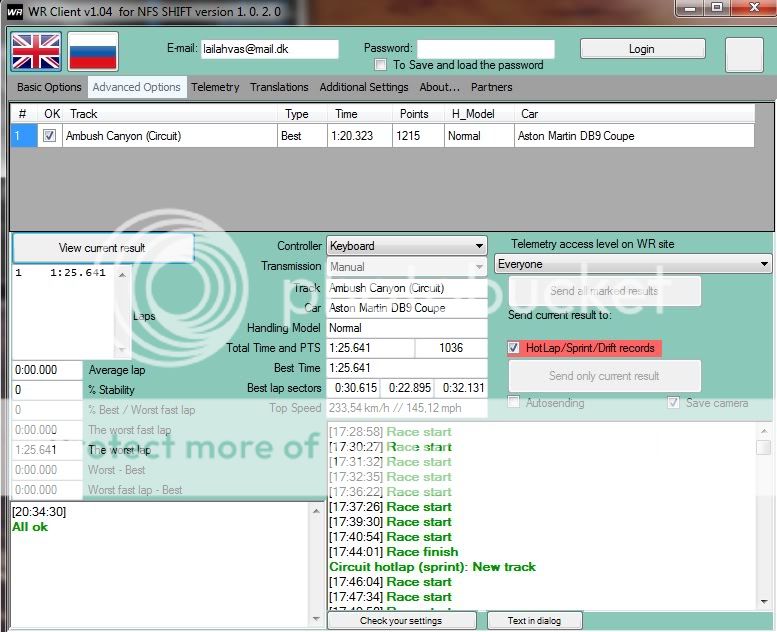Select the British flag English language icon
777x632 pixels.
click(x=36, y=52)
